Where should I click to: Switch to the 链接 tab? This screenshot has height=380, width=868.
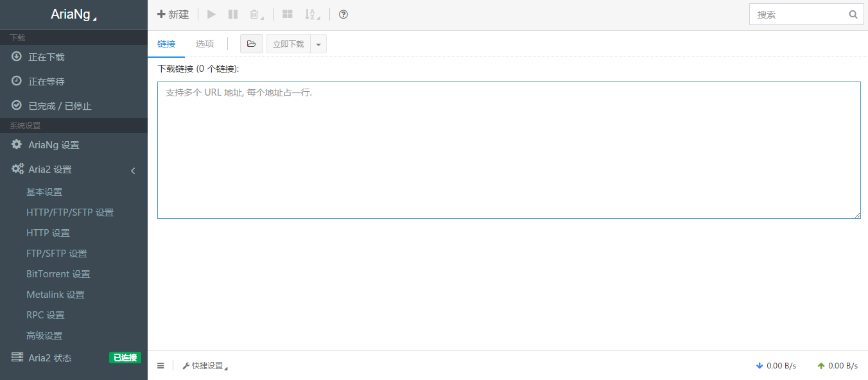pyautogui.click(x=166, y=44)
